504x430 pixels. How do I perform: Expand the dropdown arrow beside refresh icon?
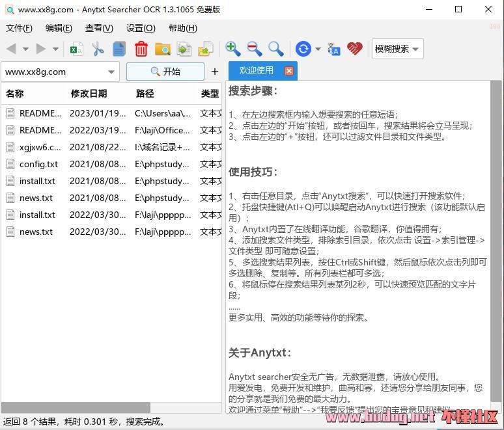318,49
